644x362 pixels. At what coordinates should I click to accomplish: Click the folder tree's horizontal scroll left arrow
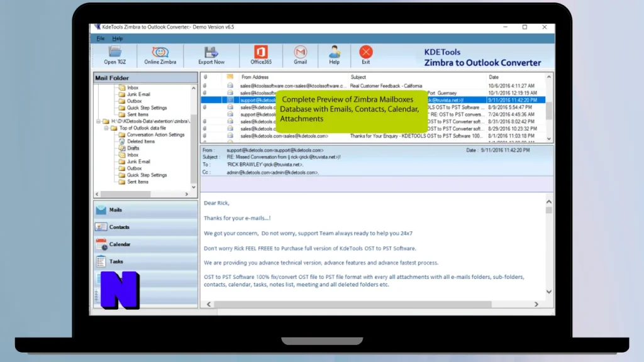tap(97, 194)
